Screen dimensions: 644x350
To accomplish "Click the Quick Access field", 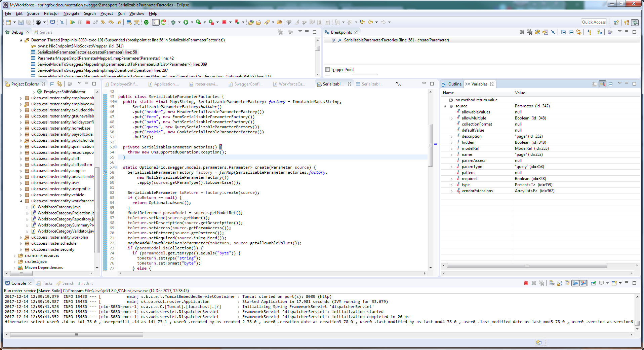I will pos(594,22).
